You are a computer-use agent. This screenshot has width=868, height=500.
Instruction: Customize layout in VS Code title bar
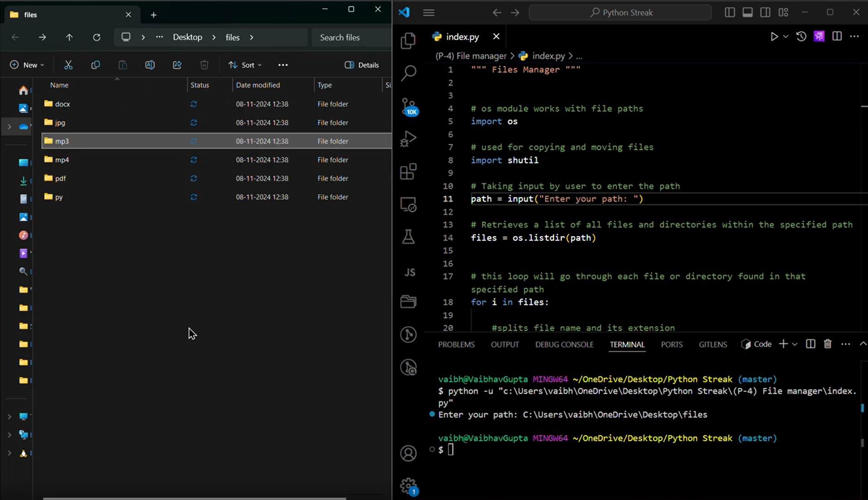(783, 13)
